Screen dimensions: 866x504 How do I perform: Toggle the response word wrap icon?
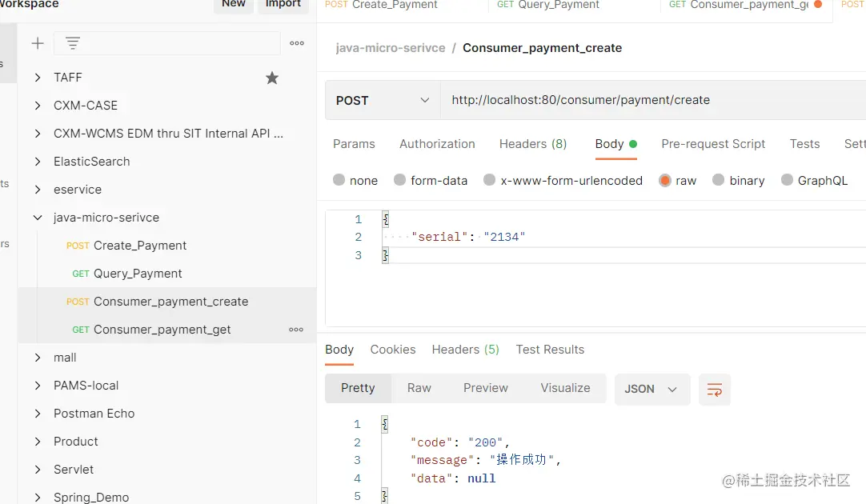pyautogui.click(x=714, y=390)
